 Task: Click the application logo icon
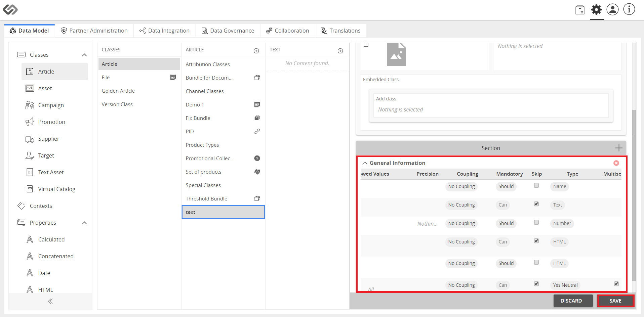click(10, 9)
